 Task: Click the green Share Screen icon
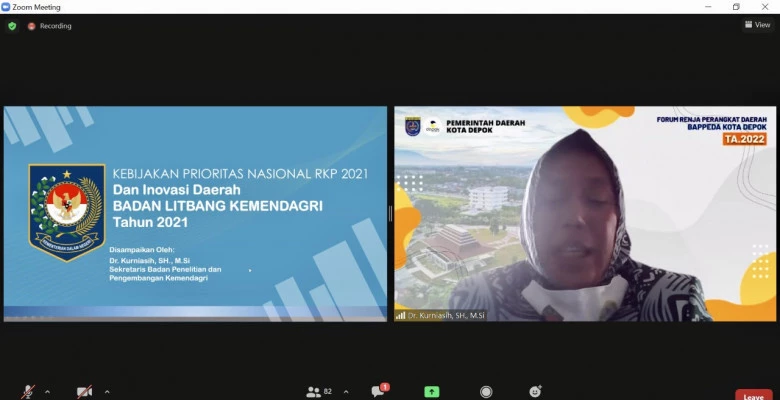432,392
